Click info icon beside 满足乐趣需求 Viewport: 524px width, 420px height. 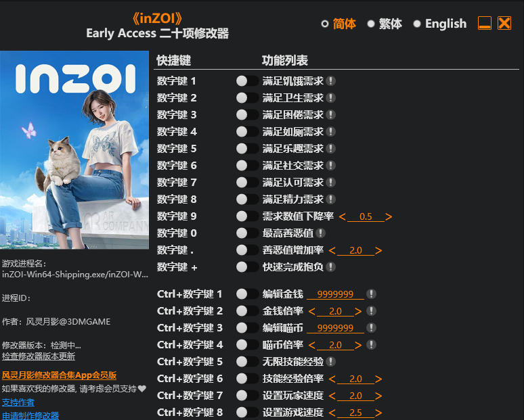tap(330, 149)
